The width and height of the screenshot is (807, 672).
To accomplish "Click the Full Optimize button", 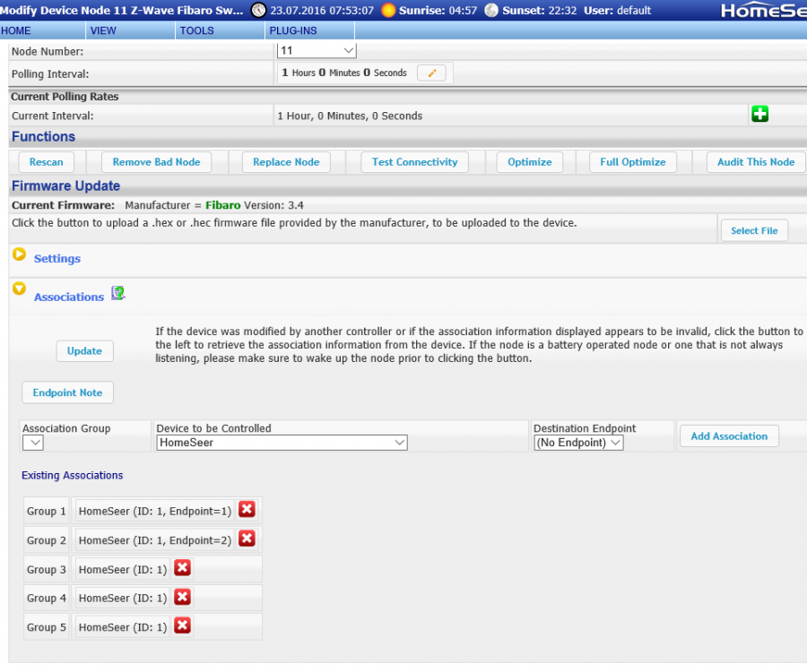I will (632, 162).
